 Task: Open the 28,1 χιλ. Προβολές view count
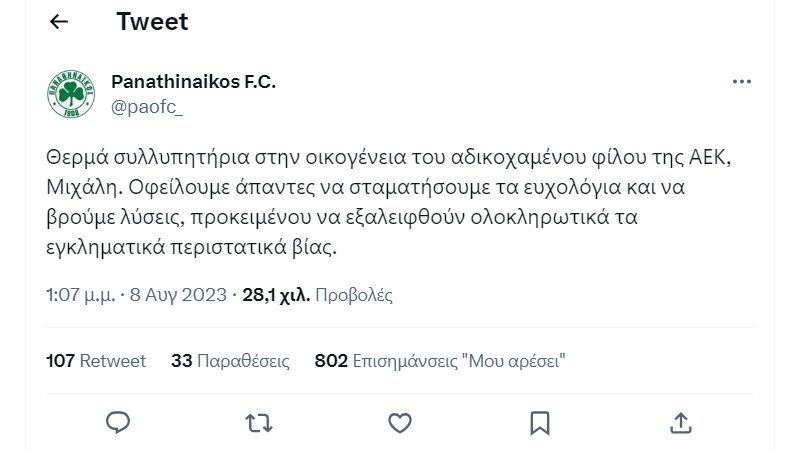316,295
